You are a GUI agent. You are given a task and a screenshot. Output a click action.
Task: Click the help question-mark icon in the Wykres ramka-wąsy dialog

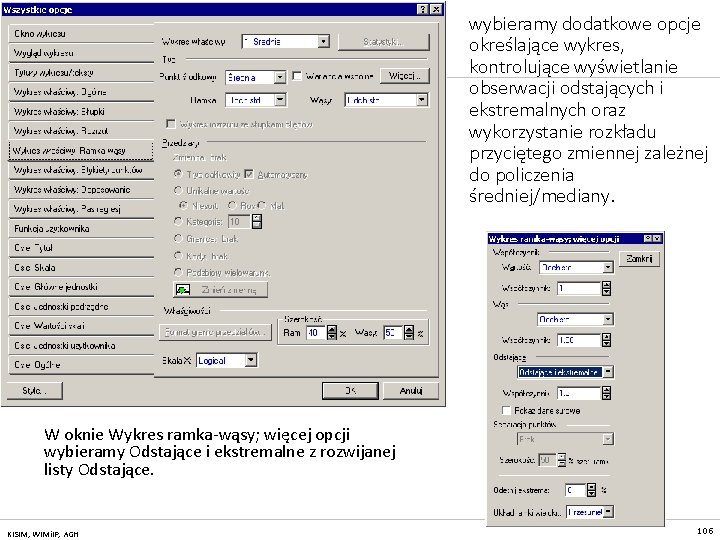647,238
